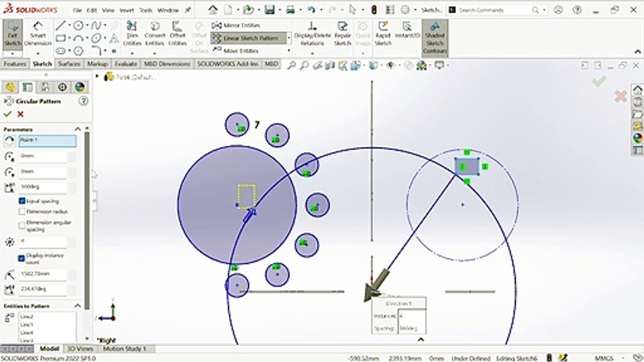Switch to the SOLIDWORKS Add-Ins tab
Image resolution: width=644 pixels, height=362 pixels.
click(227, 64)
